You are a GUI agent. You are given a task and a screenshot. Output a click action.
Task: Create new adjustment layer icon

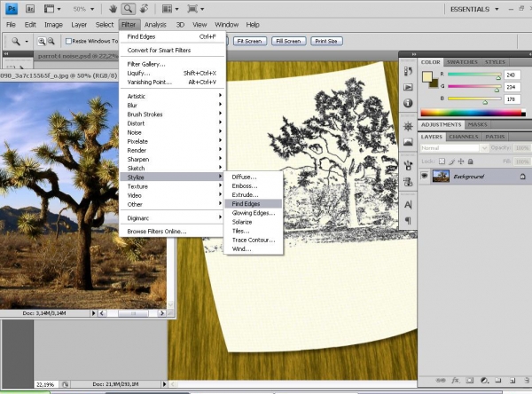484,381
